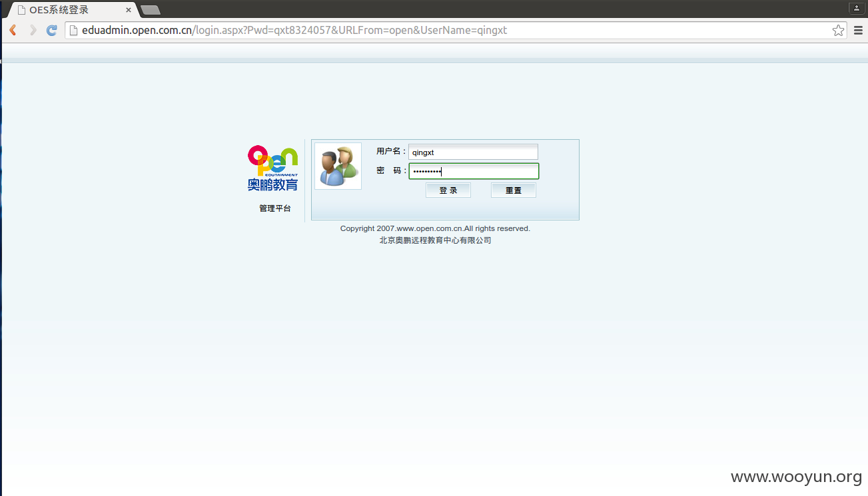Click the two-users avatar image
This screenshot has height=496, width=868.
point(338,166)
